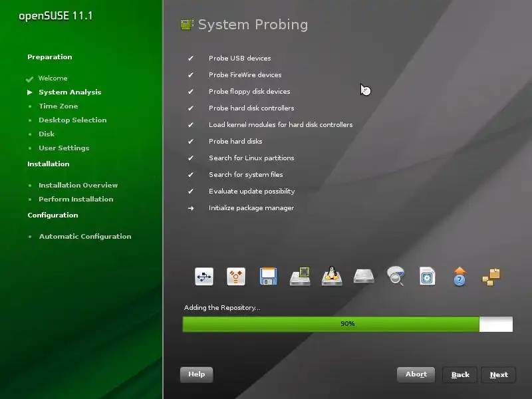Screen dimensions: 532x399
Task: Click checkmark next to Probe FireWire devices
Action: (191, 75)
